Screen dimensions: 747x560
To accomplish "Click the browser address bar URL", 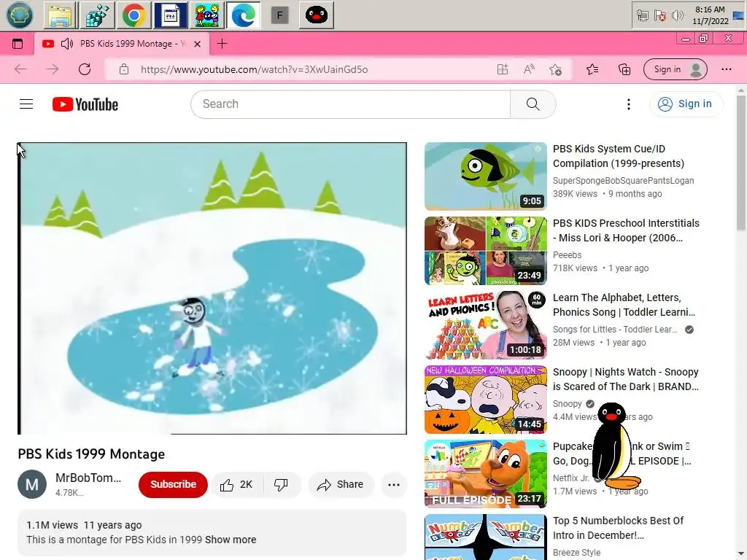I will coord(255,69).
